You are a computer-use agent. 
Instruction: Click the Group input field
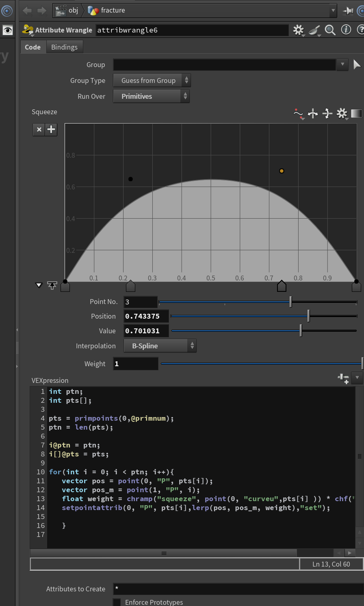point(225,65)
